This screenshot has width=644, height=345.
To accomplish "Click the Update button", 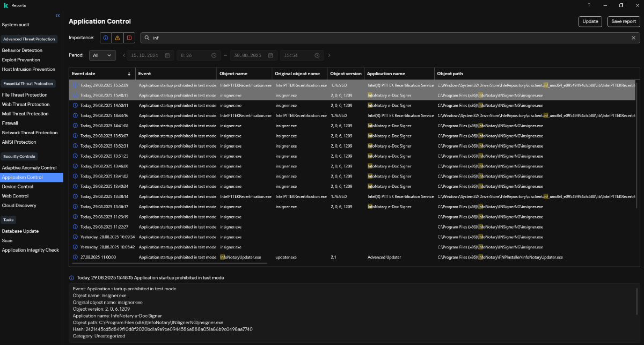I will (x=590, y=21).
